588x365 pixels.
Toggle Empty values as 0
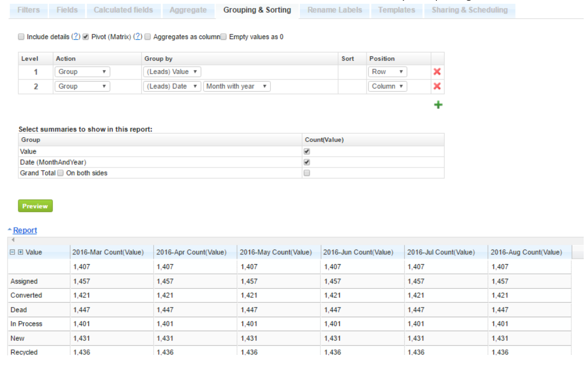click(x=224, y=37)
